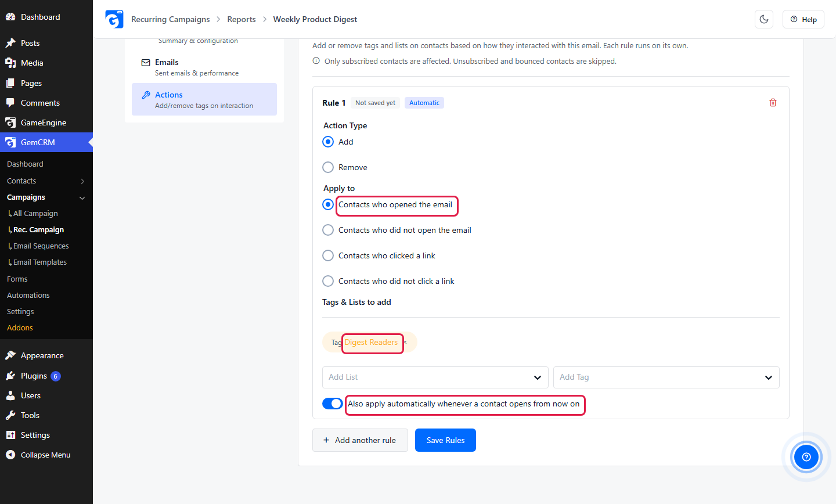Open the Help button in header
The height and width of the screenshot is (504, 836).
pos(803,19)
